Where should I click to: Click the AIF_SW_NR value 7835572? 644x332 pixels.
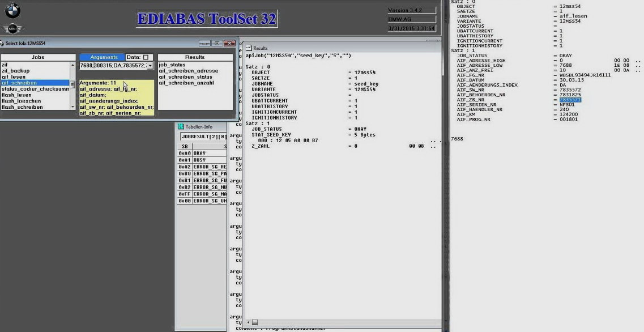tap(570, 90)
